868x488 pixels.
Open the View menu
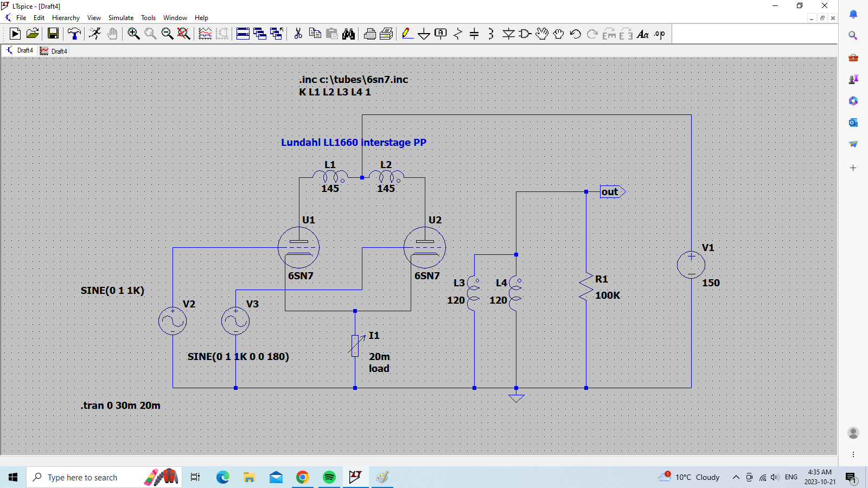94,18
